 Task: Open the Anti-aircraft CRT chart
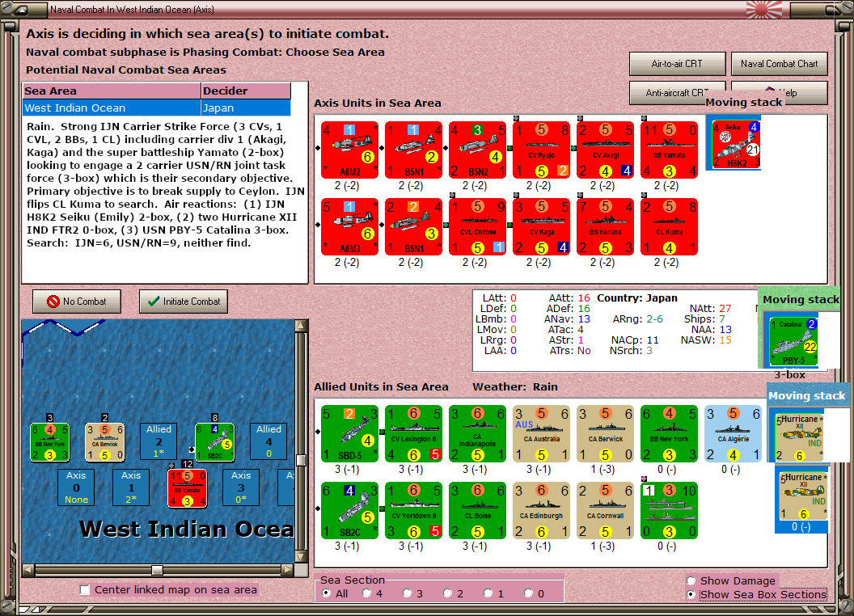(677, 93)
